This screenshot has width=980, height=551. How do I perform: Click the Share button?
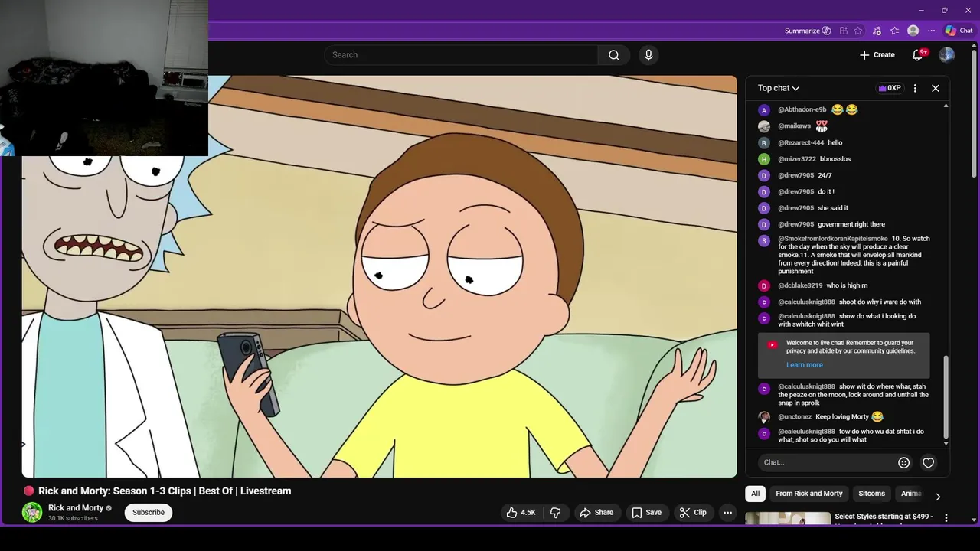(596, 513)
